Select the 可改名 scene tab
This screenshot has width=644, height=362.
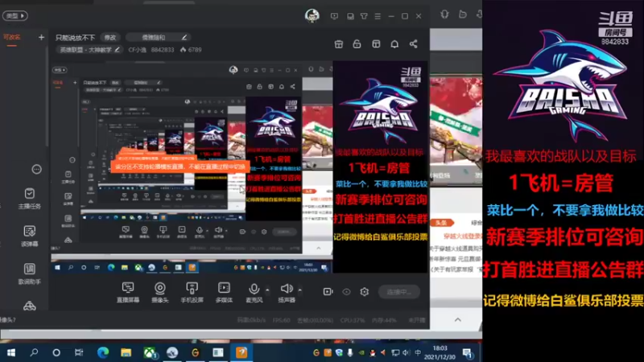[11, 37]
